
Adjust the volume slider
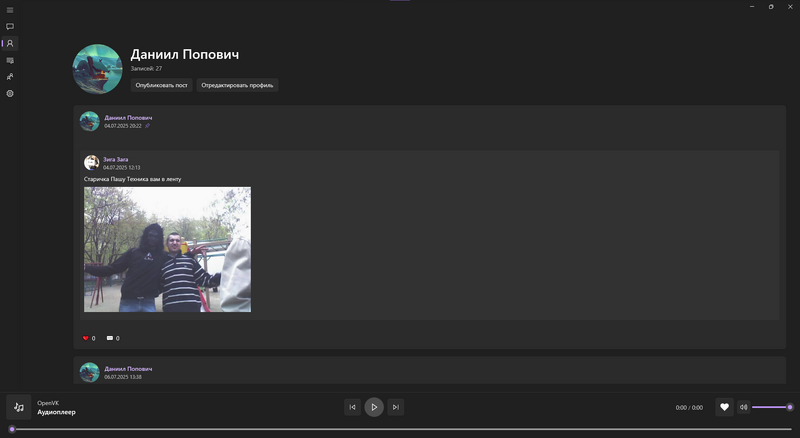click(x=771, y=407)
